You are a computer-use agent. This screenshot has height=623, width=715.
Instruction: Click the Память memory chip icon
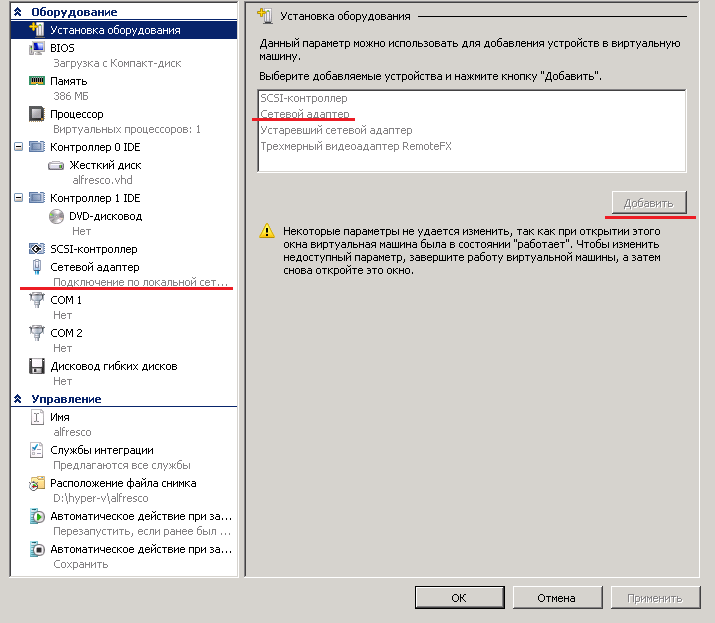36,81
